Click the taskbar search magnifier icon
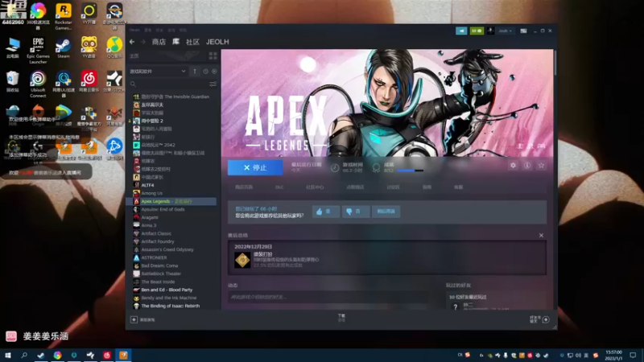The width and height of the screenshot is (644, 362). click(24, 355)
